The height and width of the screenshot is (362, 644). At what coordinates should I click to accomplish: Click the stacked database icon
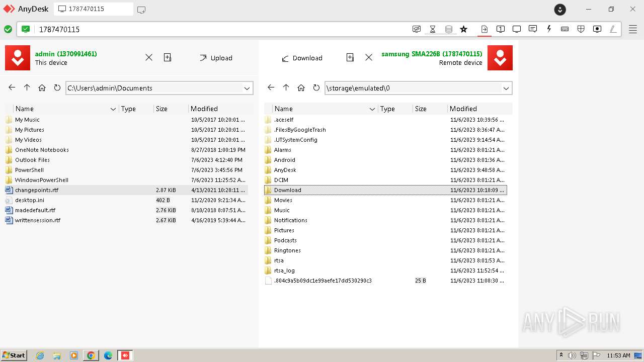pyautogui.click(x=449, y=29)
